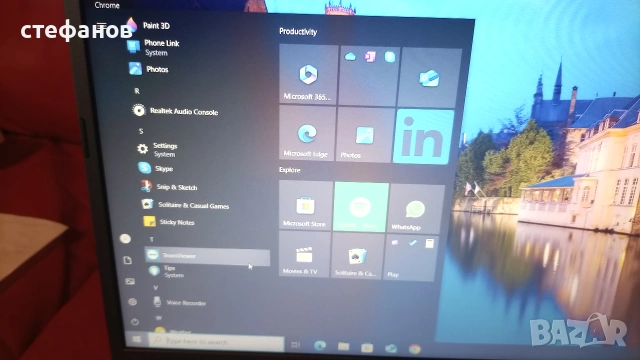
Task: Open Photos in the app list
Action: (x=149, y=69)
